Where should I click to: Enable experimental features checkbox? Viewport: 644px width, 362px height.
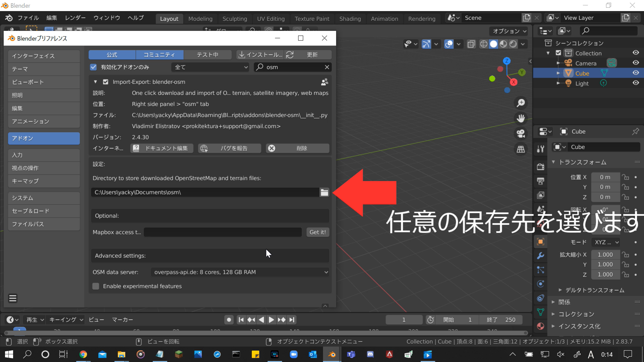coord(96,286)
